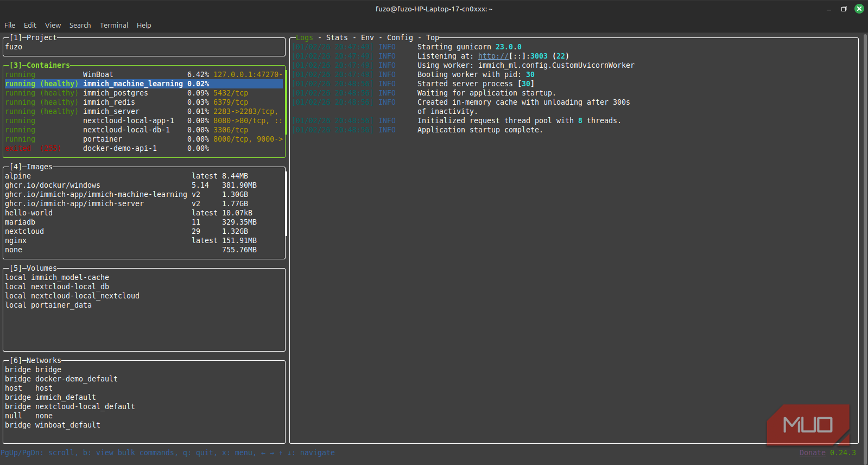Viewport: 868px width, 465px height.
Task: Select the hello-world image
Action: (x=144, y=213)
